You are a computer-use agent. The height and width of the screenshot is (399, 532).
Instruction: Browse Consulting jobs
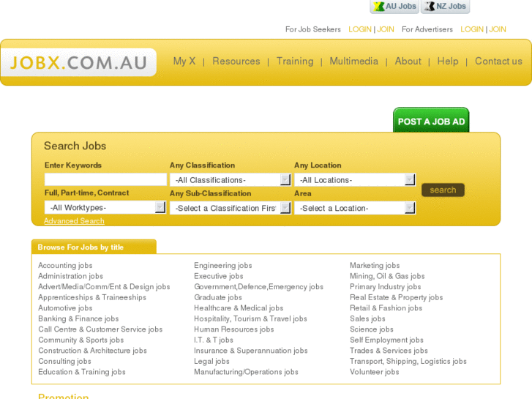click(64, 362)
